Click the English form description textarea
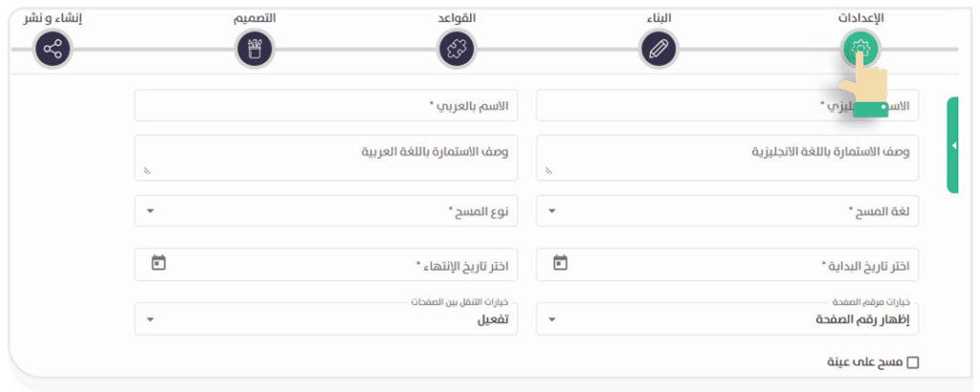 tap(727, 157)
